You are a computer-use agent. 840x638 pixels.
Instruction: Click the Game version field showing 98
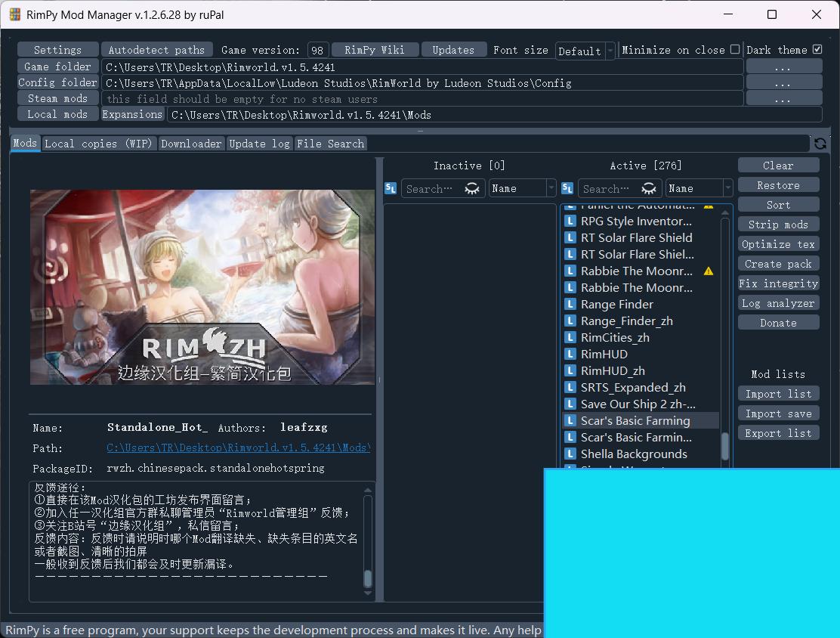coord(318,51)
